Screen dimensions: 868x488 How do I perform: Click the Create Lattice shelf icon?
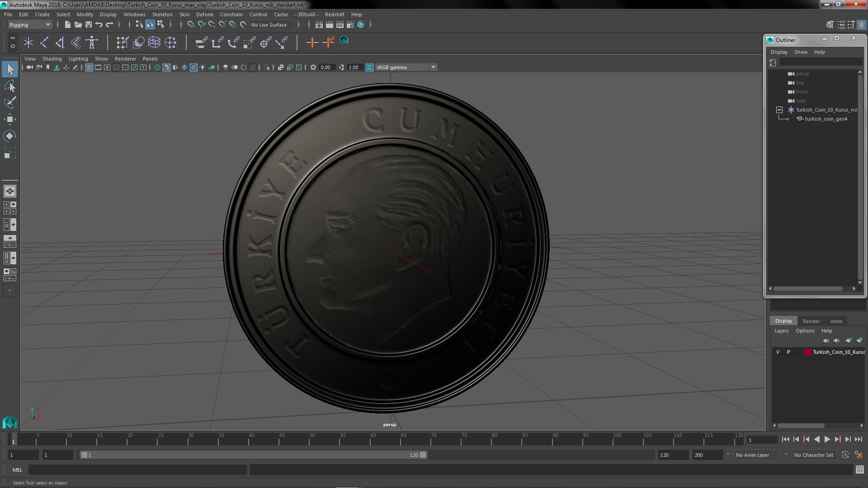coord(154,42)
